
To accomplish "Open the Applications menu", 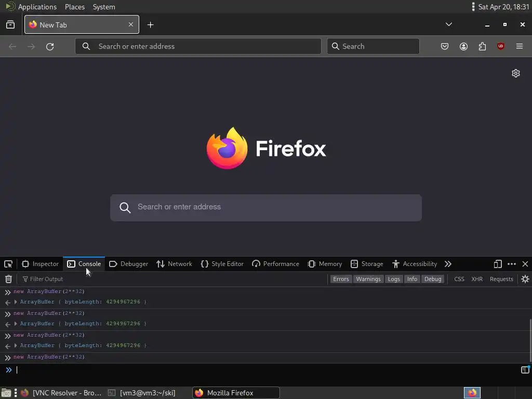I will click(x=31, y=7).
